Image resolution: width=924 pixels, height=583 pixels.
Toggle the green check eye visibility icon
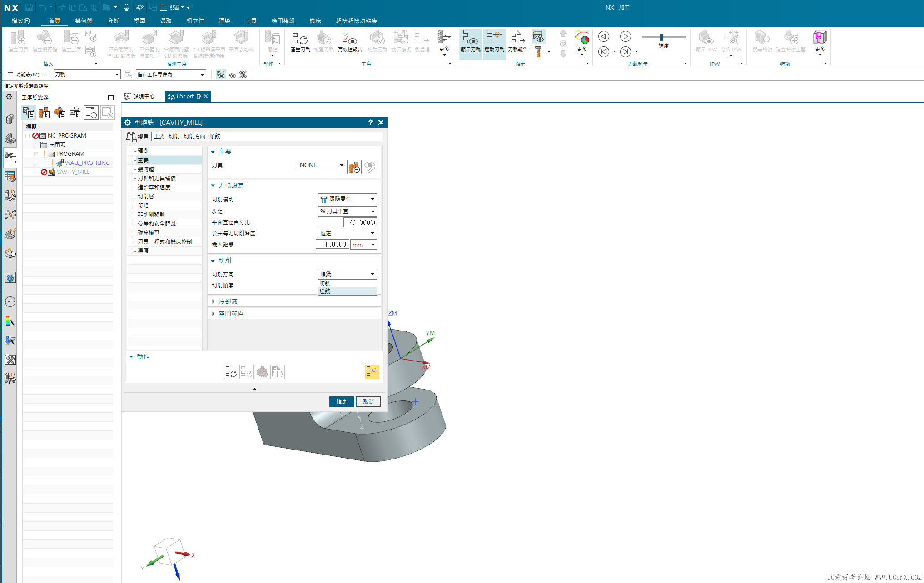[x=232, y=74]
